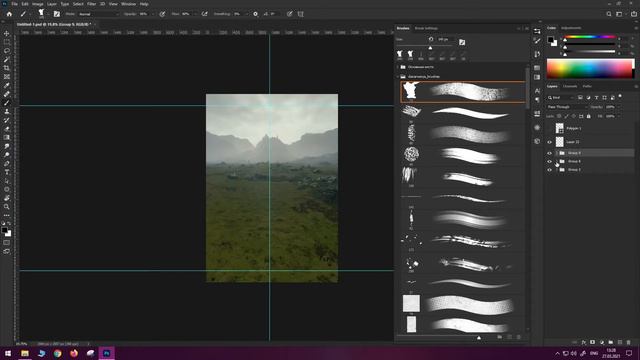This screenshot has width=640, height=360.
Task: Expand the selected group in Layers
Action: 557,153
